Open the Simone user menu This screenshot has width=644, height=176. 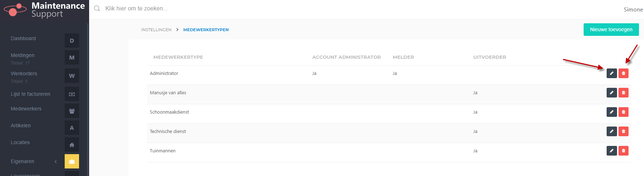tap(633, 10)
